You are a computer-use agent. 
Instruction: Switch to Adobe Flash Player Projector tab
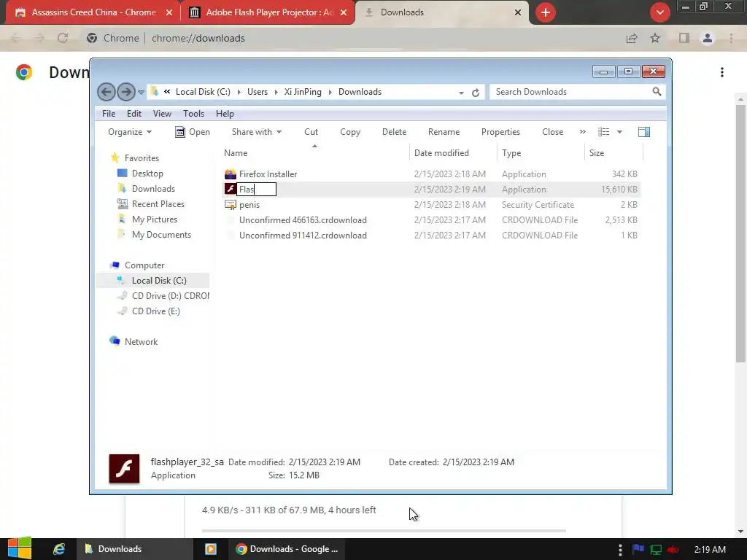coord(269,12)
